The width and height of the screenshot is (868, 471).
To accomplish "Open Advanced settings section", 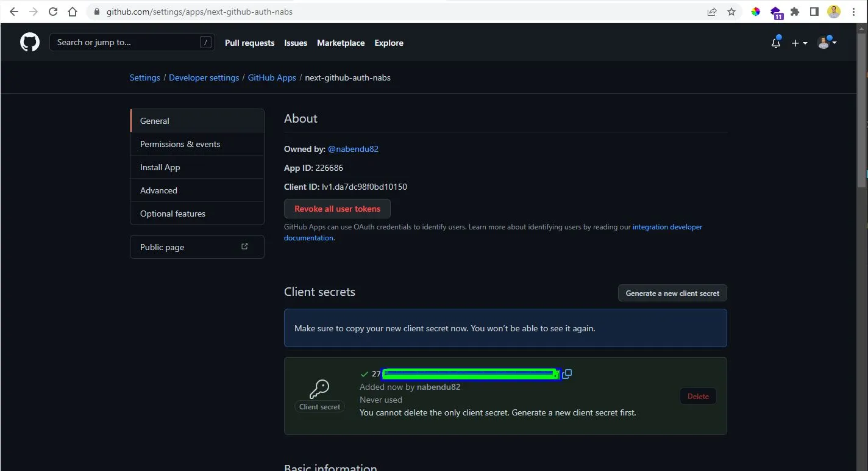I will [x=197, y=190].
